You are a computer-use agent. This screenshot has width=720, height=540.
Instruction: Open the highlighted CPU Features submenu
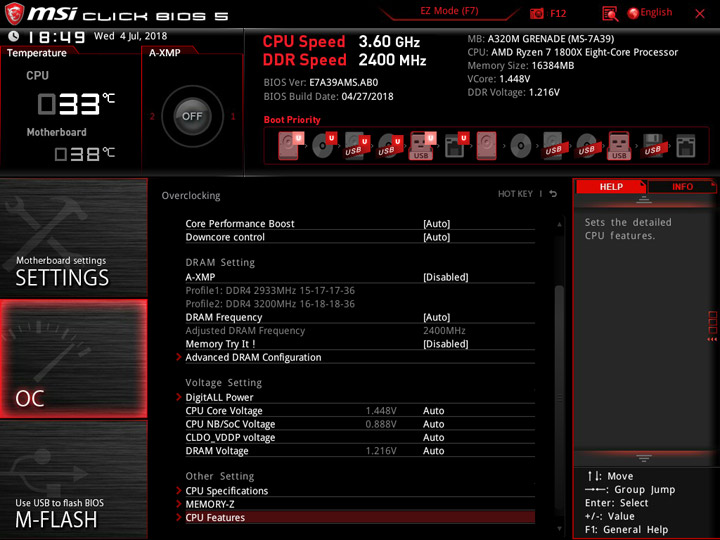(x=360, y=518)
